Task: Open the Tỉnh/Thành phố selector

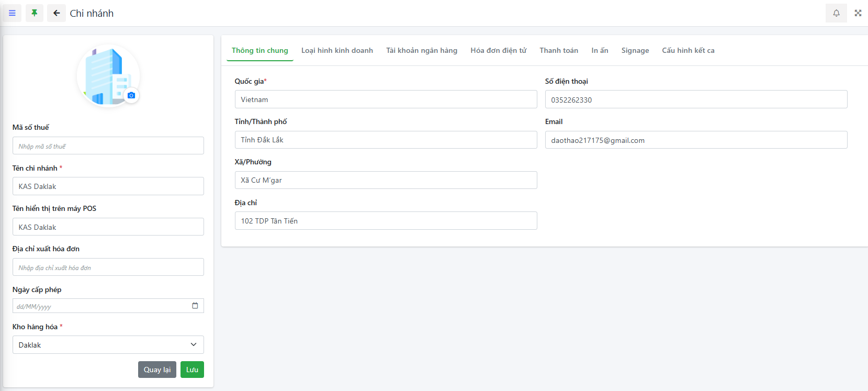Action: point(386,140)
